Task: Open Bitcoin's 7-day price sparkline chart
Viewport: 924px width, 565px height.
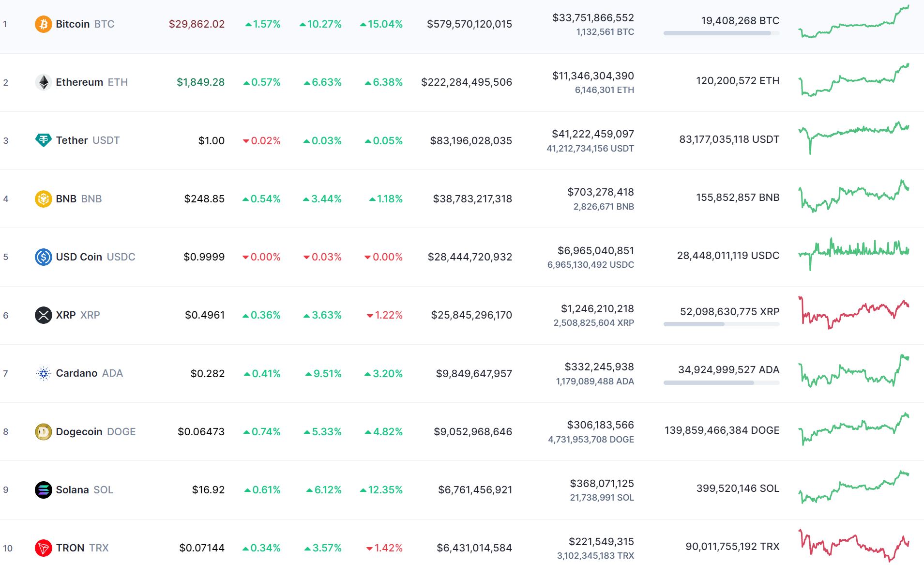Action: pyautogui.click(x=854, y=23)
